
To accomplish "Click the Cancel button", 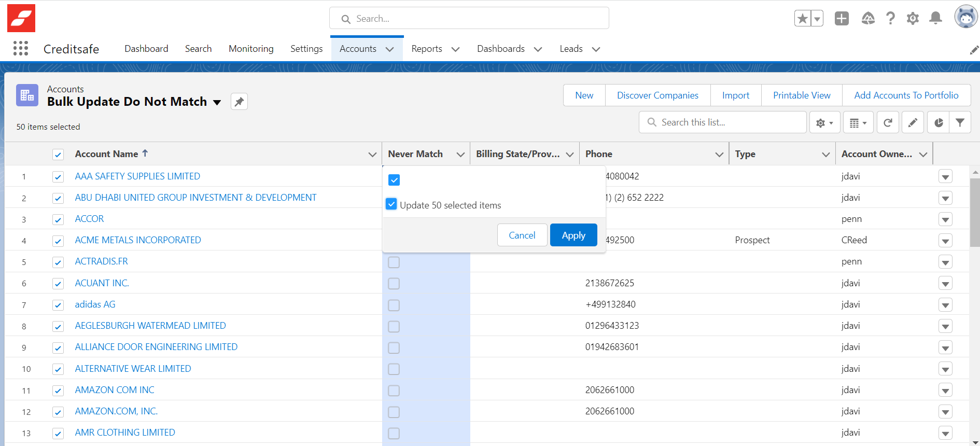I will tap(522, 235).
